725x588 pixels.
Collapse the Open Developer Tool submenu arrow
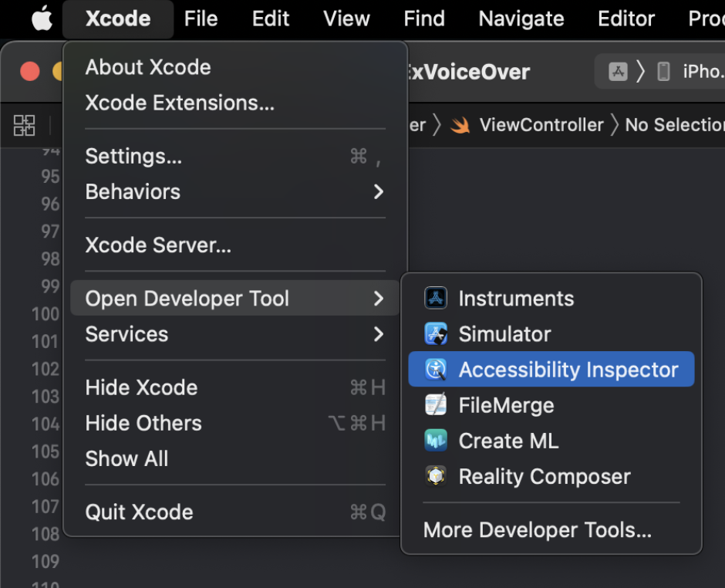pyautogui.click(x=378, y=299)
